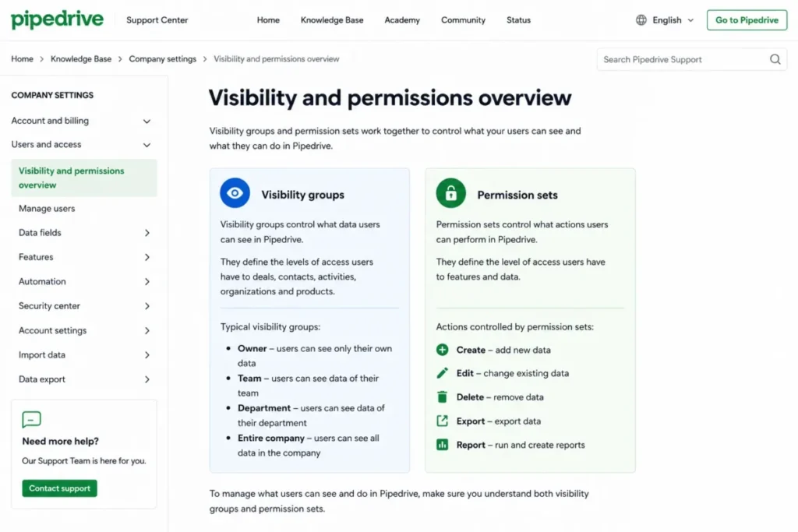Expand the Data export chevron

[147, 379]
